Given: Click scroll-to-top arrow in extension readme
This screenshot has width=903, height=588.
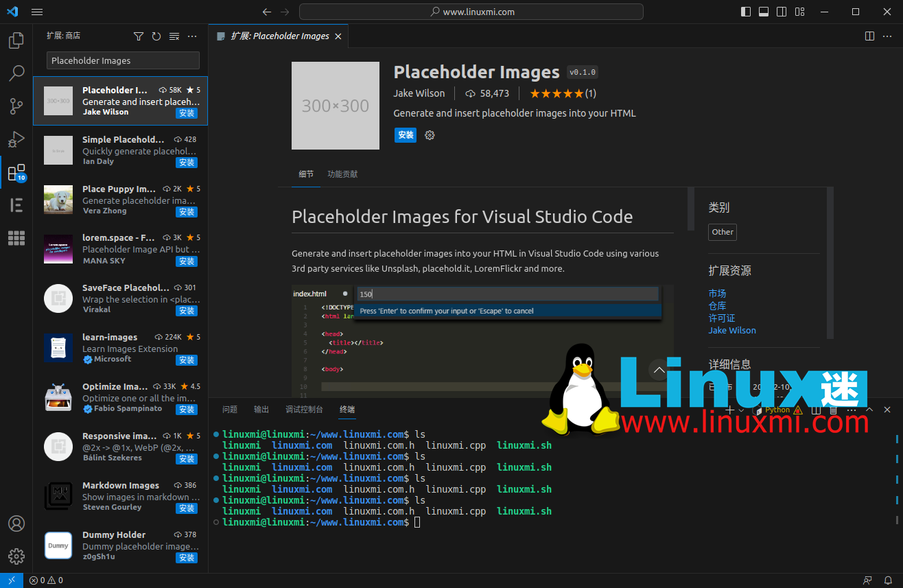Looking at the screenshot, I should tap(659, 371).
